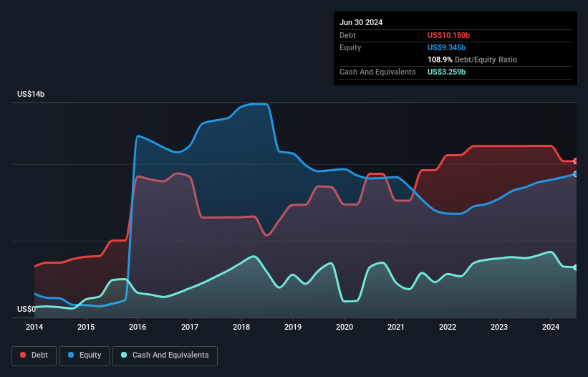
Task: Click the Jun 30 2024 tooltip date
Action: (361, 22)
